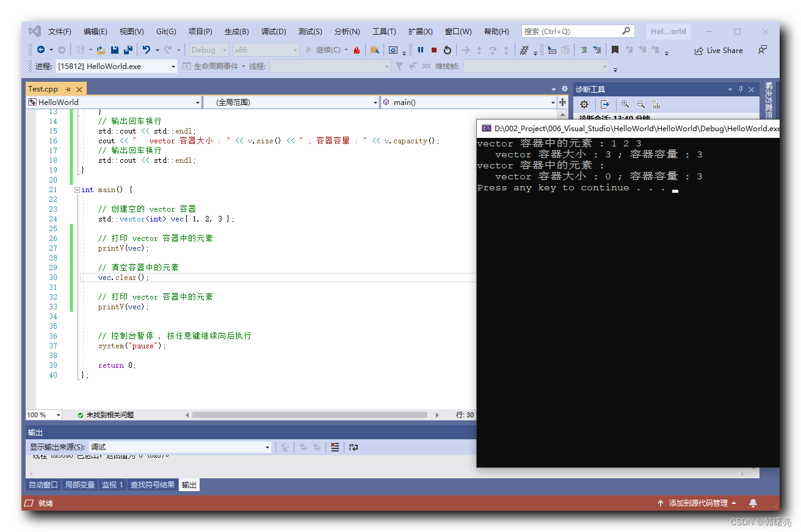801x532 pixels.
Task: Click editor tab settings gear icon
Action: pos(565,89)
